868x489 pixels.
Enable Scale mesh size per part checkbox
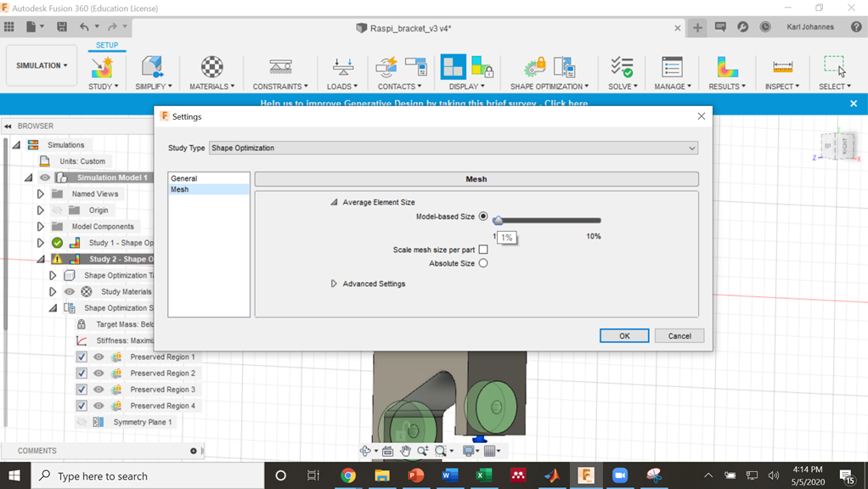tap(483, 250)
